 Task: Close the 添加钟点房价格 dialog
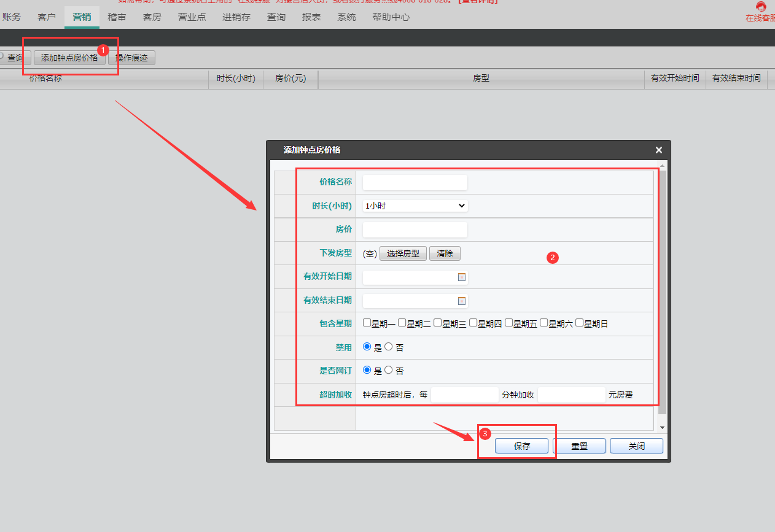tap(658, 150)
